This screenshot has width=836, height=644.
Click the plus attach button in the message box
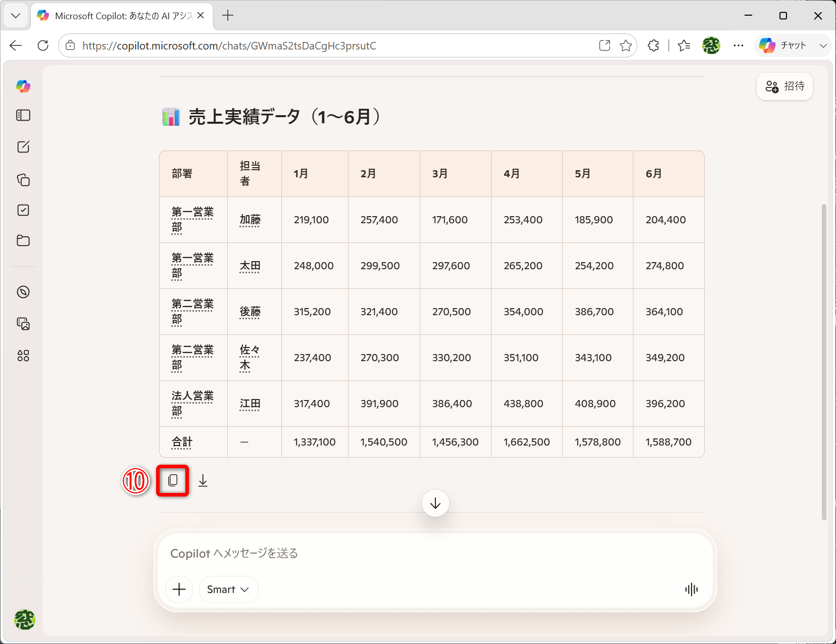tap(179, 589)
